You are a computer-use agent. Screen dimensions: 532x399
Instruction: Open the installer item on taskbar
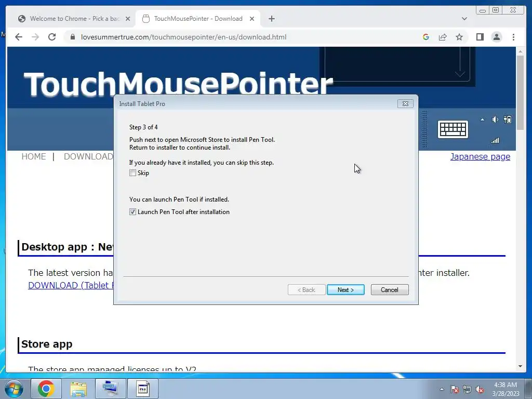[143, 389]
